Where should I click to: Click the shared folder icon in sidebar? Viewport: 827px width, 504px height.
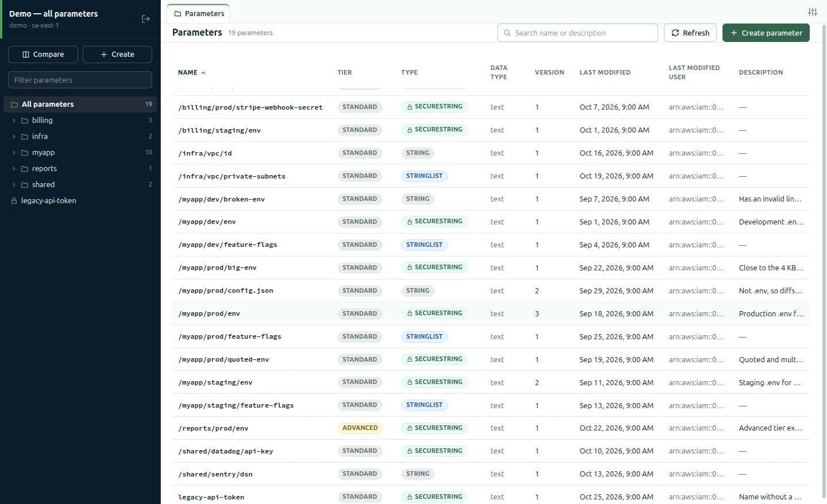[25, 185]
